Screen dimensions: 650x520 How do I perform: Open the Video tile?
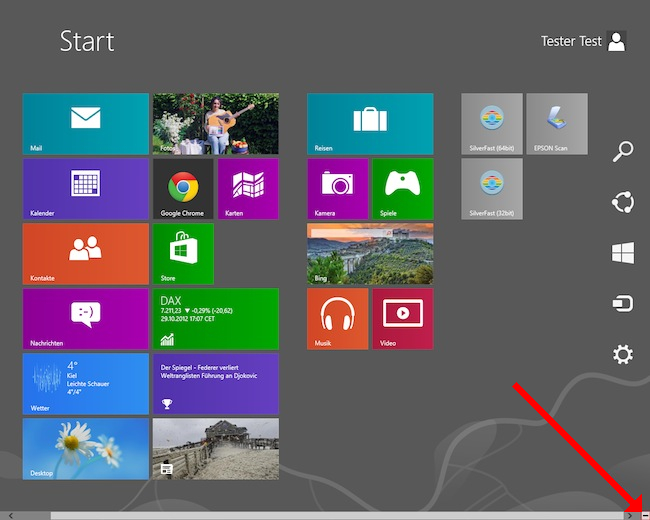[402, 319]
